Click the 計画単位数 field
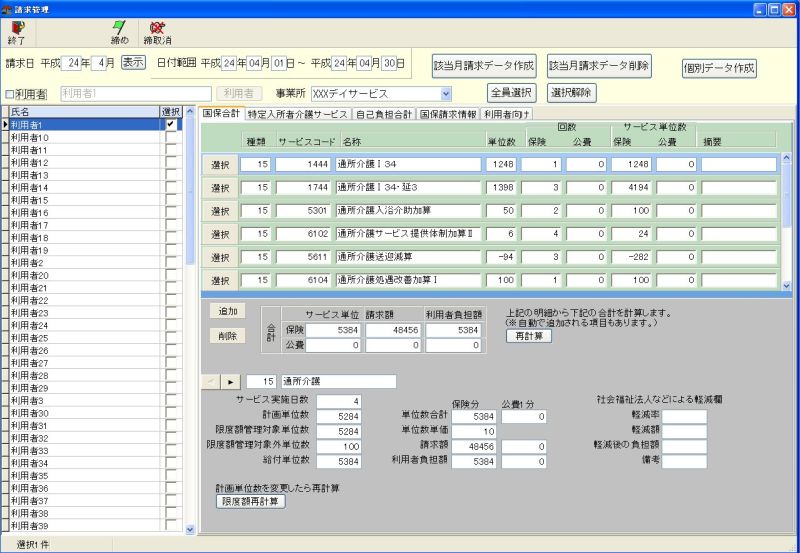Viewport: 800px width, 553px height. pos(339,416)
